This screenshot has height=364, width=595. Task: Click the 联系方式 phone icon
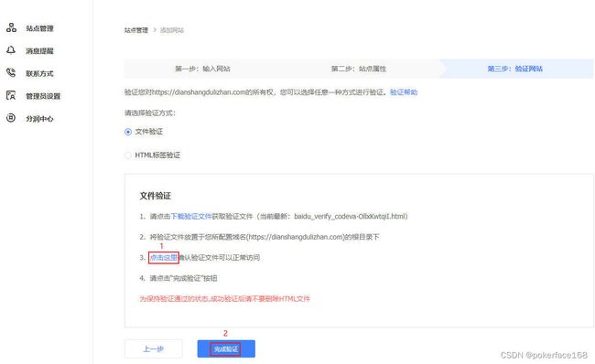(x=11, y=73)
